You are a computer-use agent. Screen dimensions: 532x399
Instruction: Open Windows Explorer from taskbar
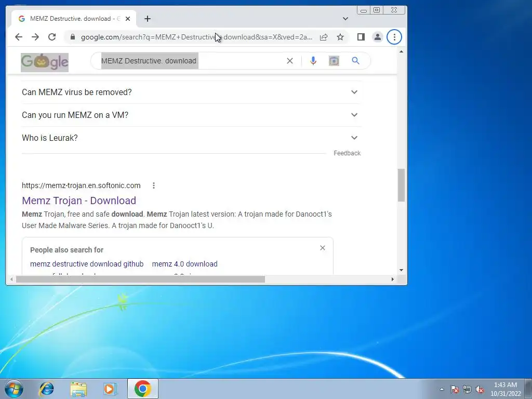pyautogui.click(x=78, y=389)
